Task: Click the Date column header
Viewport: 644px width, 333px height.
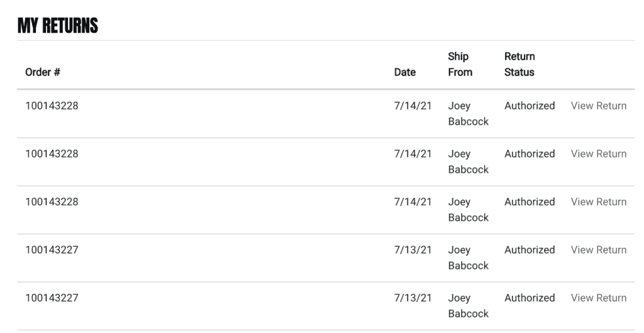Action: click(x=404, y=72)
